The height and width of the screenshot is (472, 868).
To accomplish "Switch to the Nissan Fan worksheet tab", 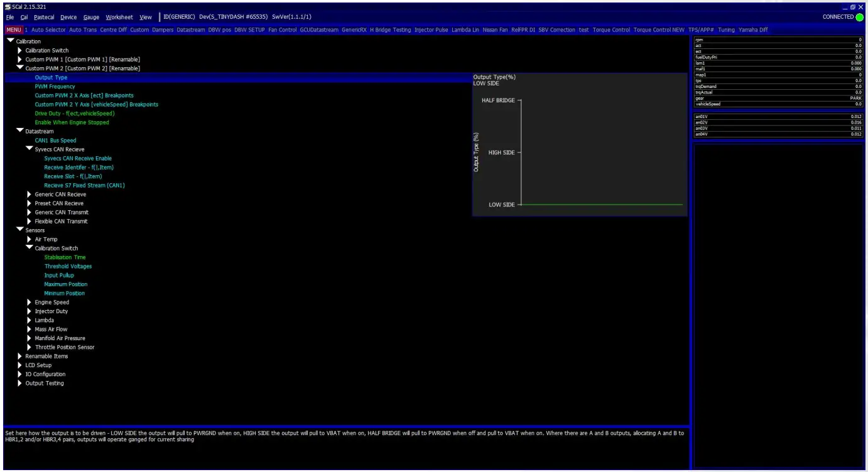I will (x=495, y=29).
